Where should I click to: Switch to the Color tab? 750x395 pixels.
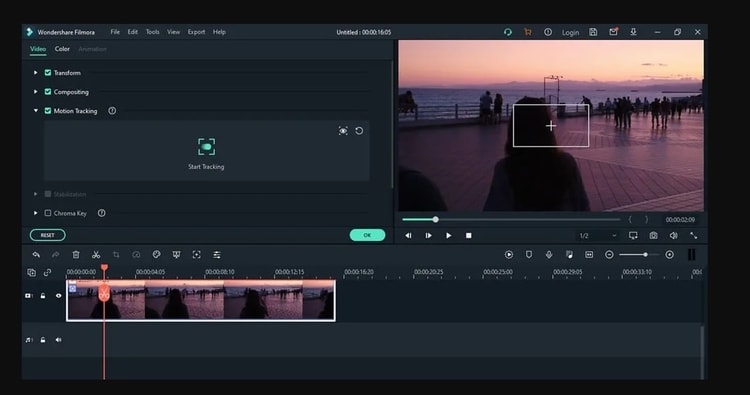coord(62,49)
